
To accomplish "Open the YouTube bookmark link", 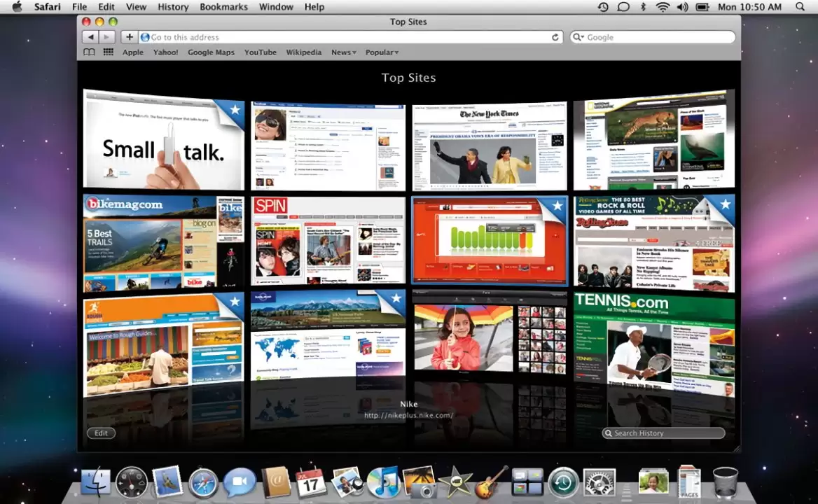I will [x=261, y=52].
